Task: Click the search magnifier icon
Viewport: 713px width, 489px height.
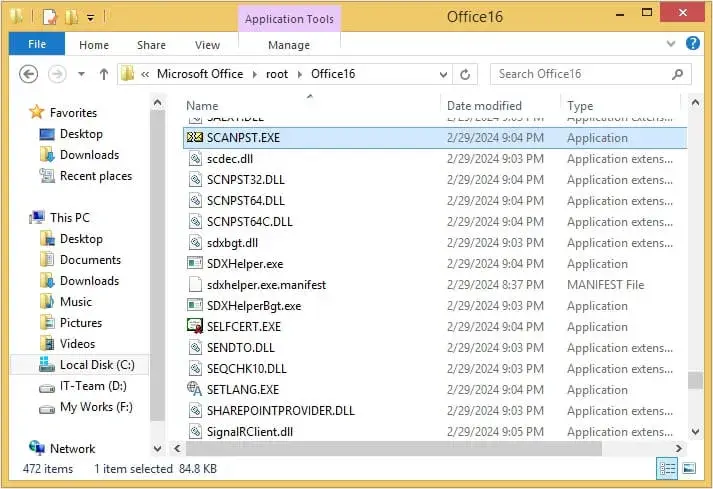Action: pyautogui.click(x=678, y=74)
